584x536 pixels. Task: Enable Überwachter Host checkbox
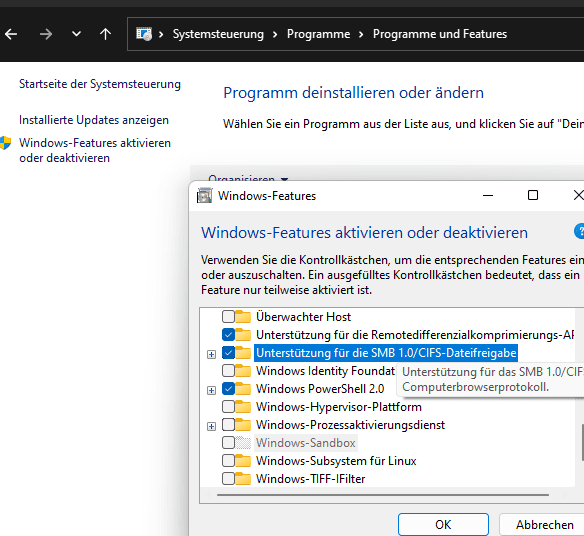(x=228, y=317)
